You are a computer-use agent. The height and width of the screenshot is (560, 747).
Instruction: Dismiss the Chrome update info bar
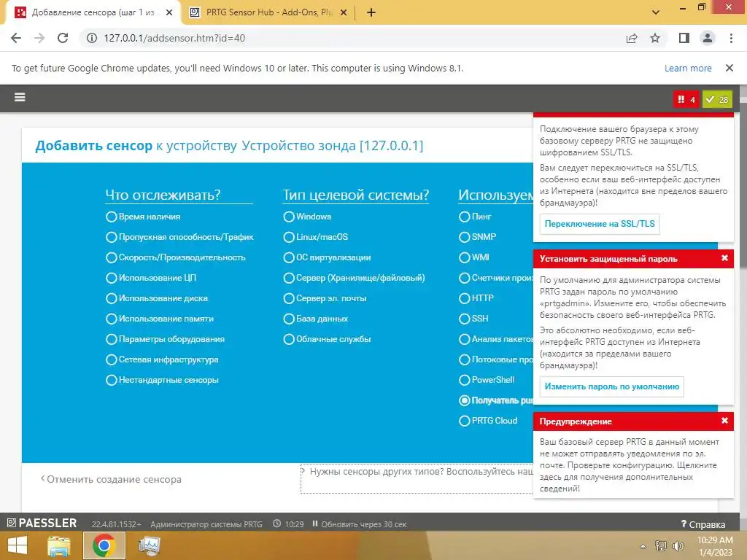[729, 68]
